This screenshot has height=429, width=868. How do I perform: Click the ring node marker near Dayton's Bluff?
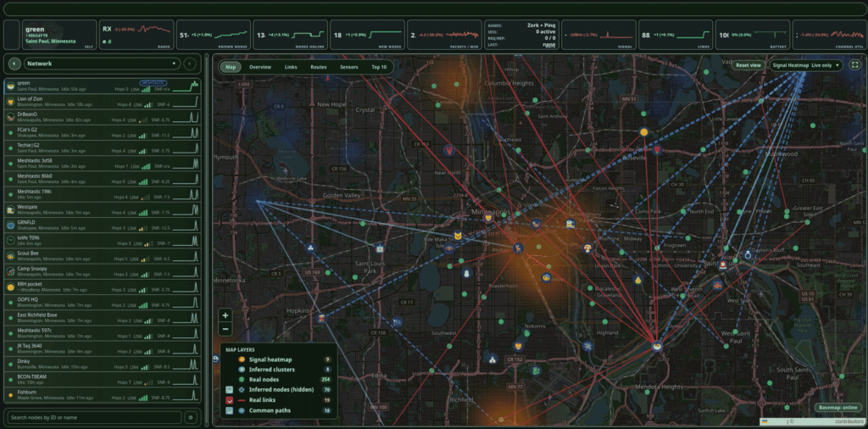click(748, 255)
